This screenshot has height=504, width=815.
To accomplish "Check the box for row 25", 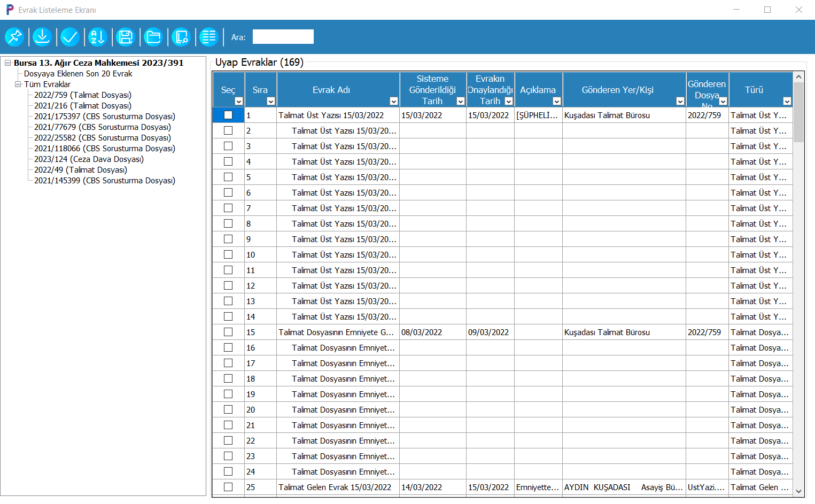I will [x=228, y=487].
